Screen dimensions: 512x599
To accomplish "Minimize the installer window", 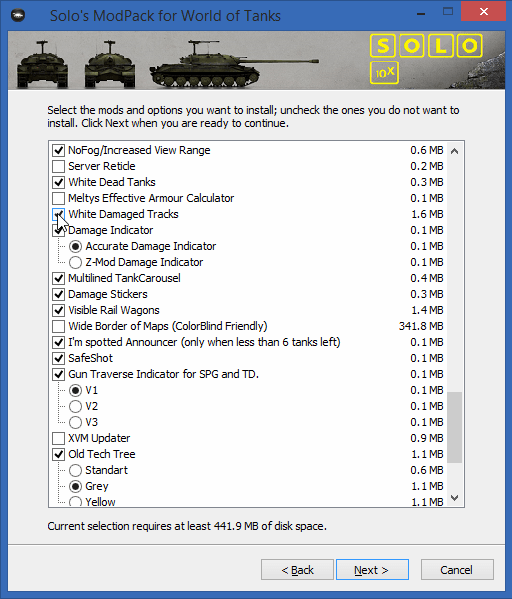I will [421, 14].
